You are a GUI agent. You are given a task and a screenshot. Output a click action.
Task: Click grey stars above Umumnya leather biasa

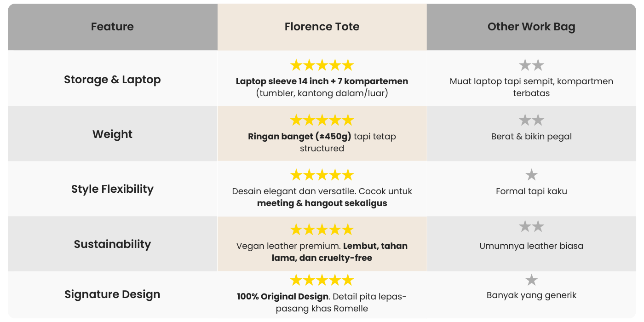pos(531,226)
